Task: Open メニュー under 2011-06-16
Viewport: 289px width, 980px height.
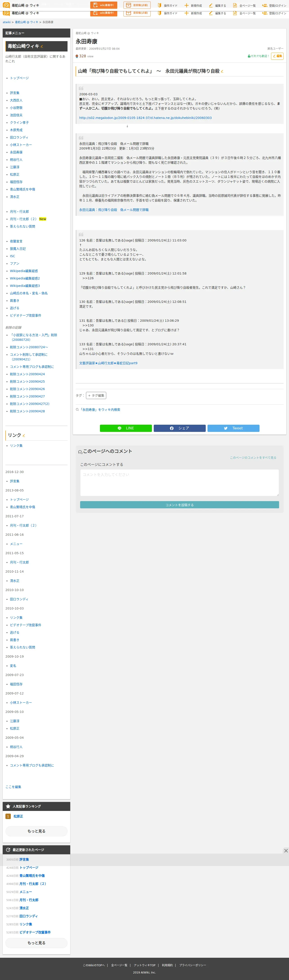Action: (16, 544)
